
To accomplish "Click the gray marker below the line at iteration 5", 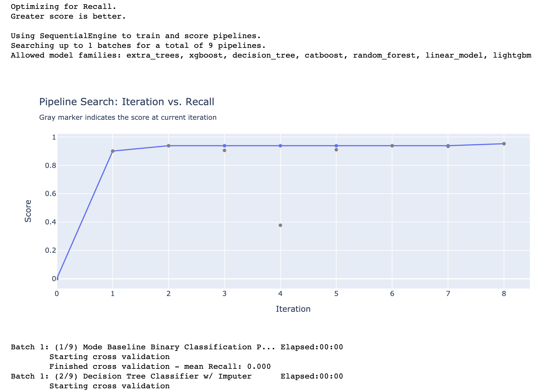I will pos(336,150).
